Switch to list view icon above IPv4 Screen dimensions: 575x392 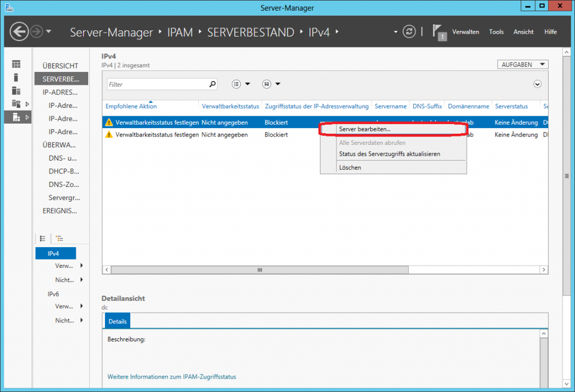(x=43, y=239)
